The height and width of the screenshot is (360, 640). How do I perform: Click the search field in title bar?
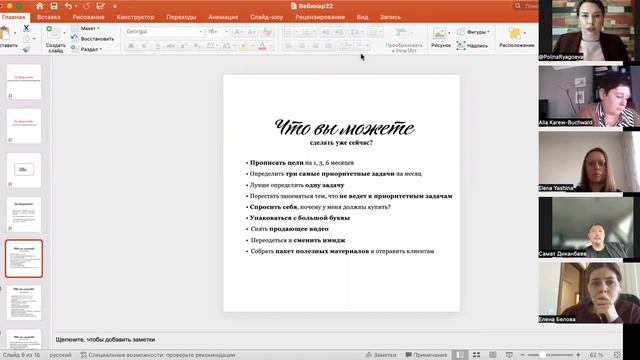tap(526, 6)
